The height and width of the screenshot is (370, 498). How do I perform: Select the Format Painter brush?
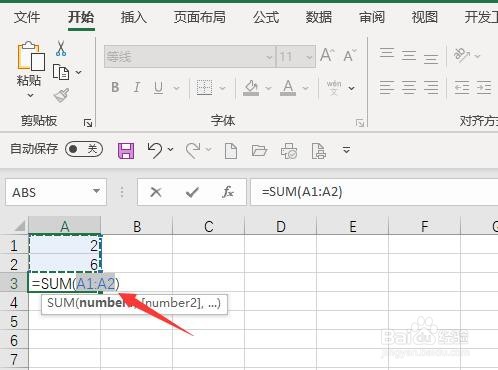(x=61, y=96)
